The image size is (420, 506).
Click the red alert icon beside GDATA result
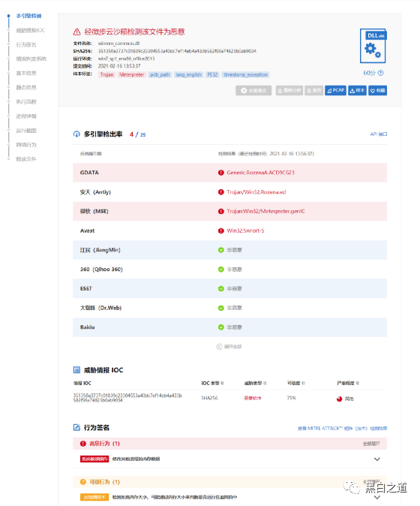click(220, 173)
